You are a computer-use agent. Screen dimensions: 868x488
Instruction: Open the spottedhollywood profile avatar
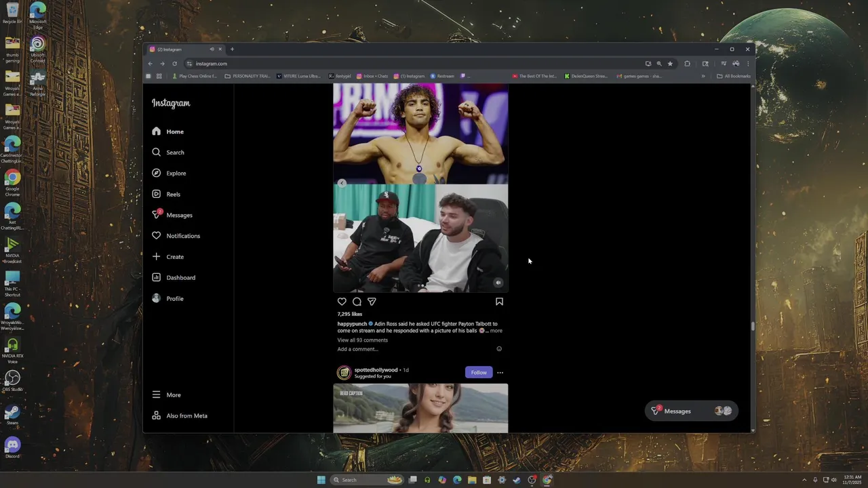click(x=344, y=373)
